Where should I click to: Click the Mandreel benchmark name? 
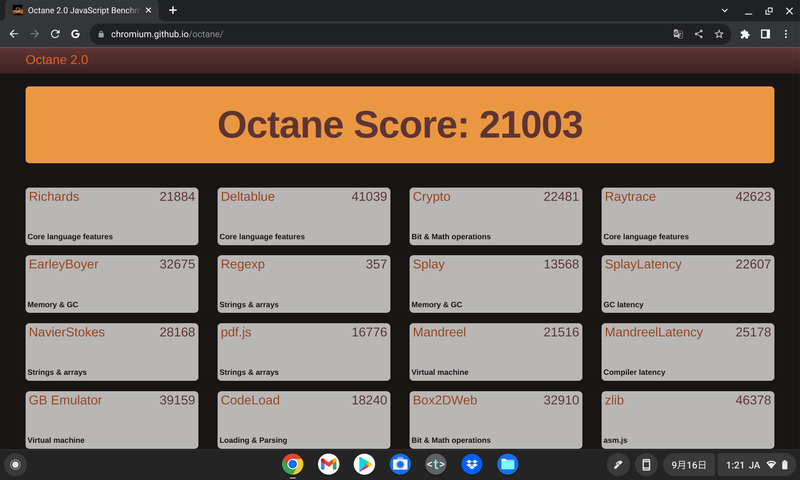pos(439,332)
